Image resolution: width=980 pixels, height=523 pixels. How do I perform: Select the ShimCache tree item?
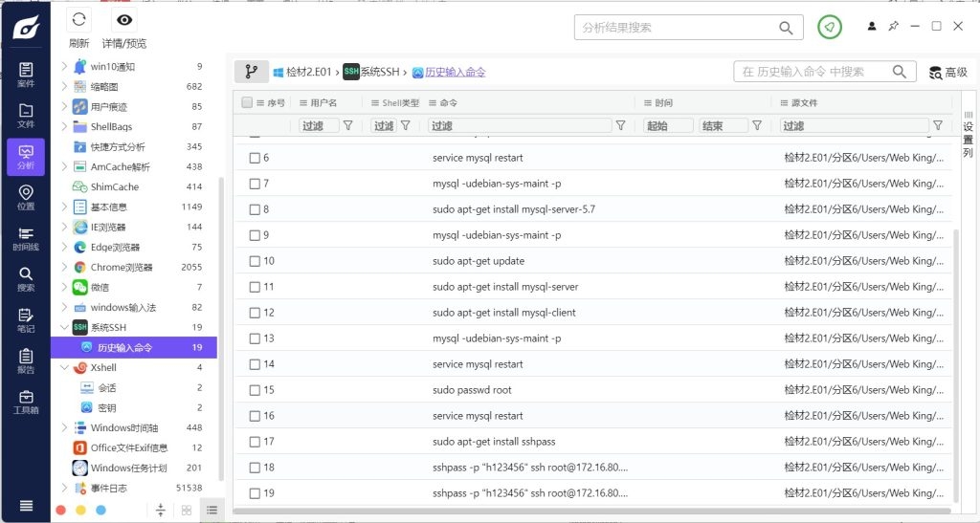pos(114,187)
